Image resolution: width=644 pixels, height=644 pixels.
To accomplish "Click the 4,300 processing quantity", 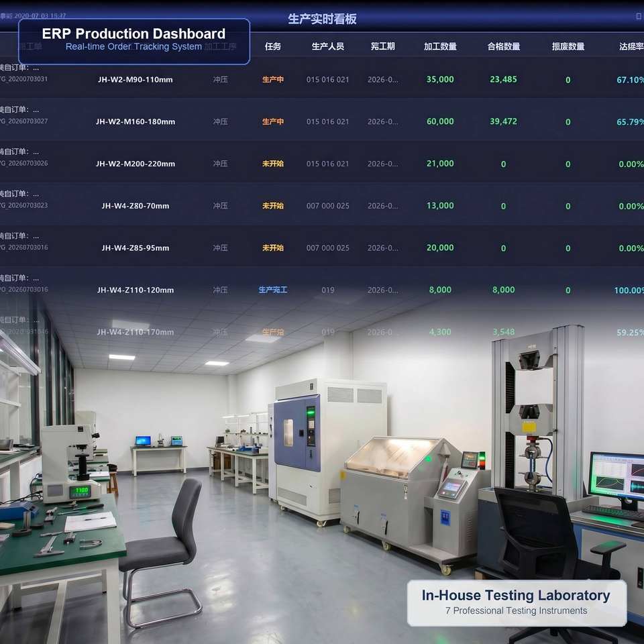I will point(440,332).
